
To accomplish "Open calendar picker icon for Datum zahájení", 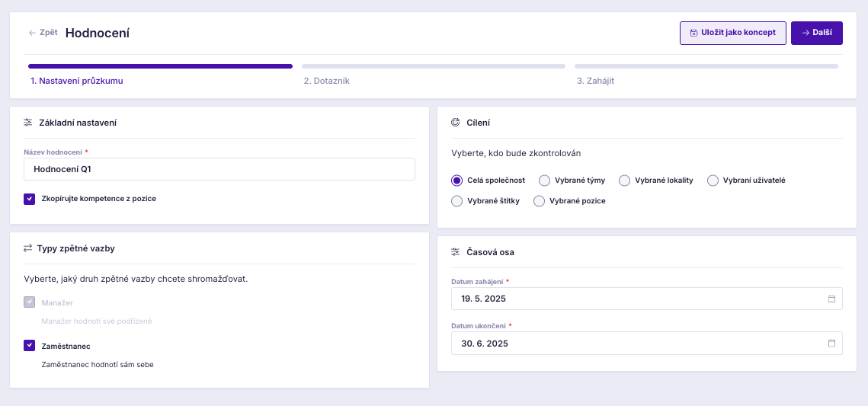I will pos(831,299).
